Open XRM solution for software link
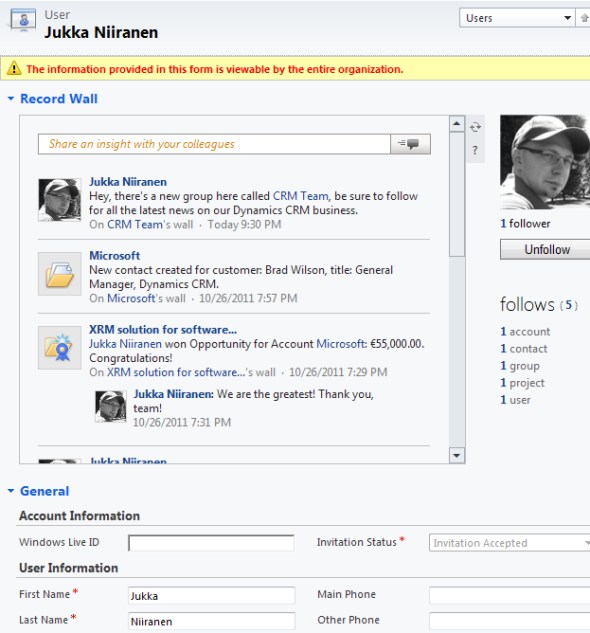This screenshot has width=590, height=633. click(x=163, y=329)
